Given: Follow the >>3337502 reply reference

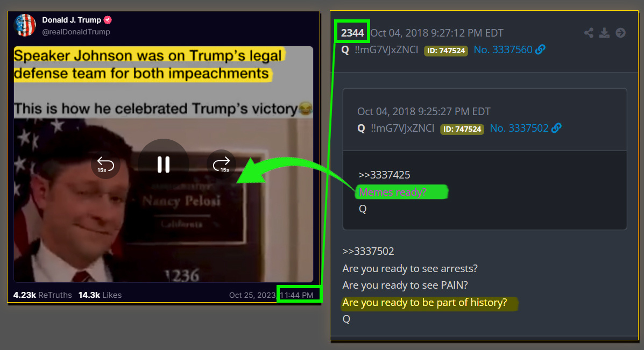Looking at the screenshot, I should 369,251.
